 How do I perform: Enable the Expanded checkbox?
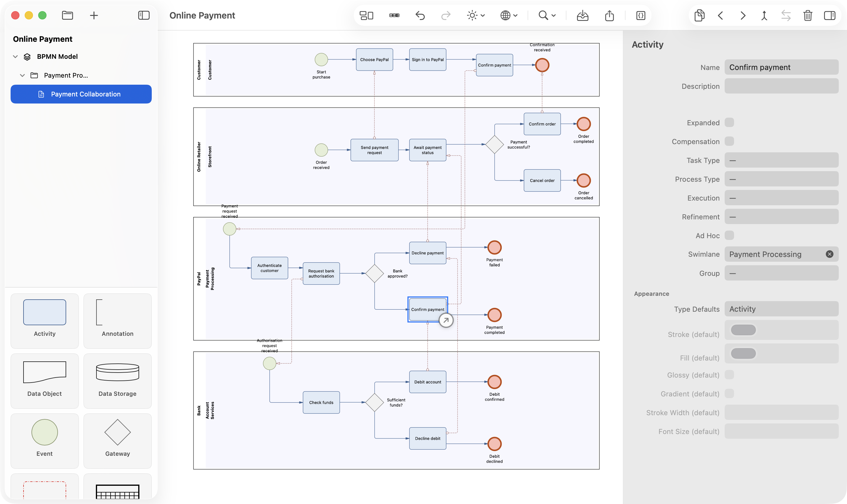729,123
